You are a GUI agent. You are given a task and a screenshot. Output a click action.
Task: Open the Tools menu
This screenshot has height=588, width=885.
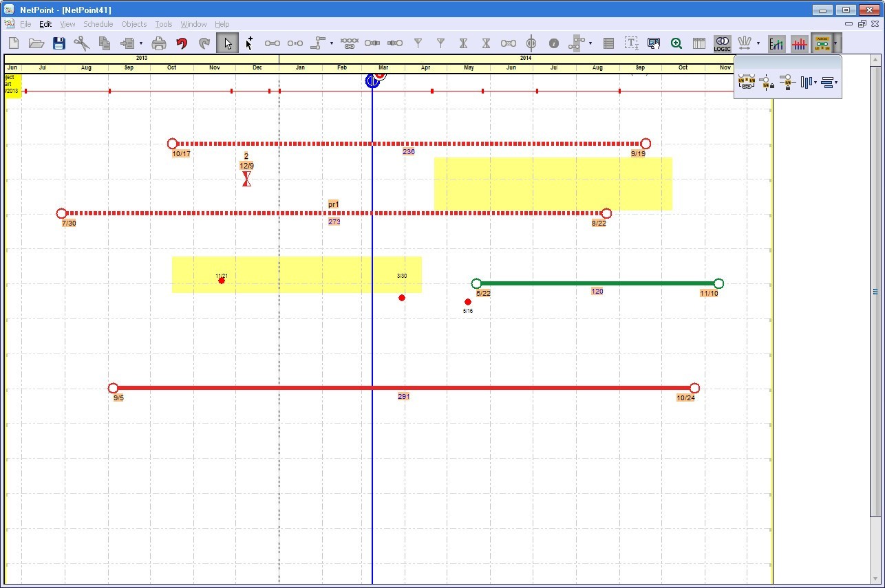click(163, 24)
